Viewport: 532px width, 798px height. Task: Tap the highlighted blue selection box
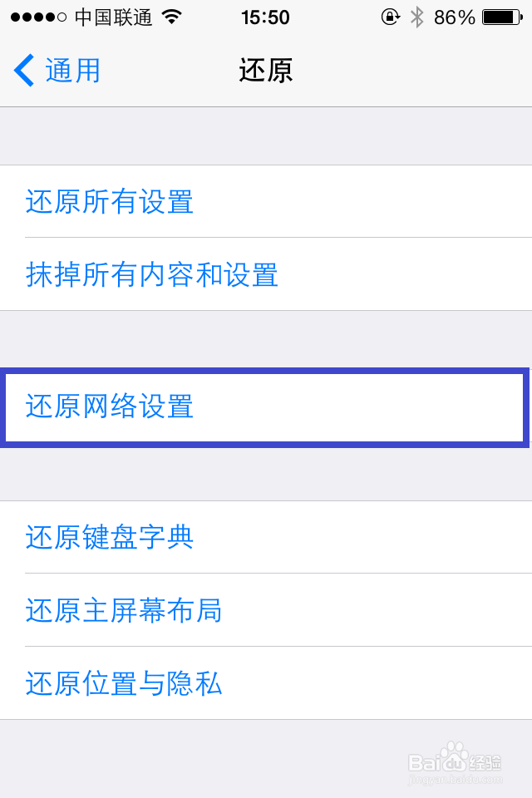[x=266, y=407]
